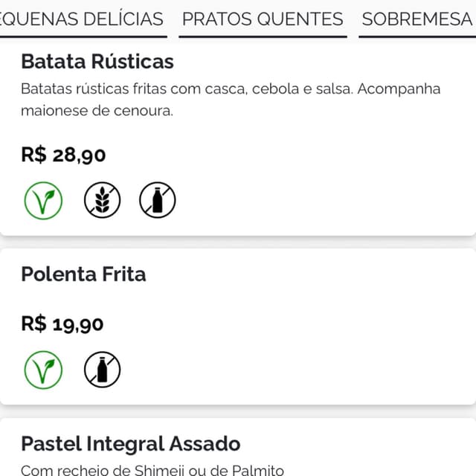
Task: Click underline beneath Pratos Quentes tab
Action: pos(263,36)
